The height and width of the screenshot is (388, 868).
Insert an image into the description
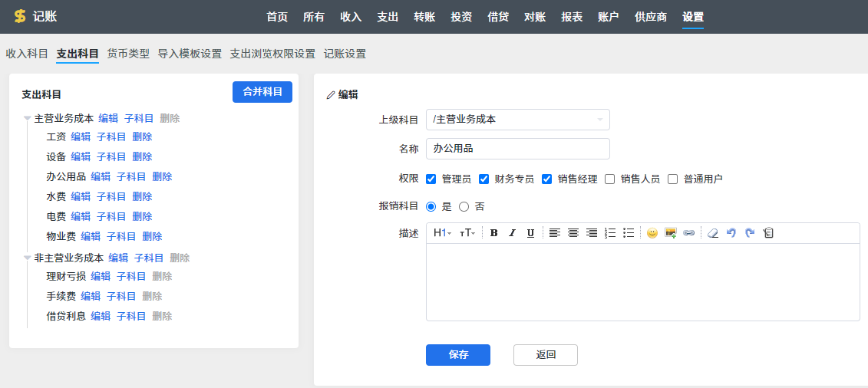[671, 233]
